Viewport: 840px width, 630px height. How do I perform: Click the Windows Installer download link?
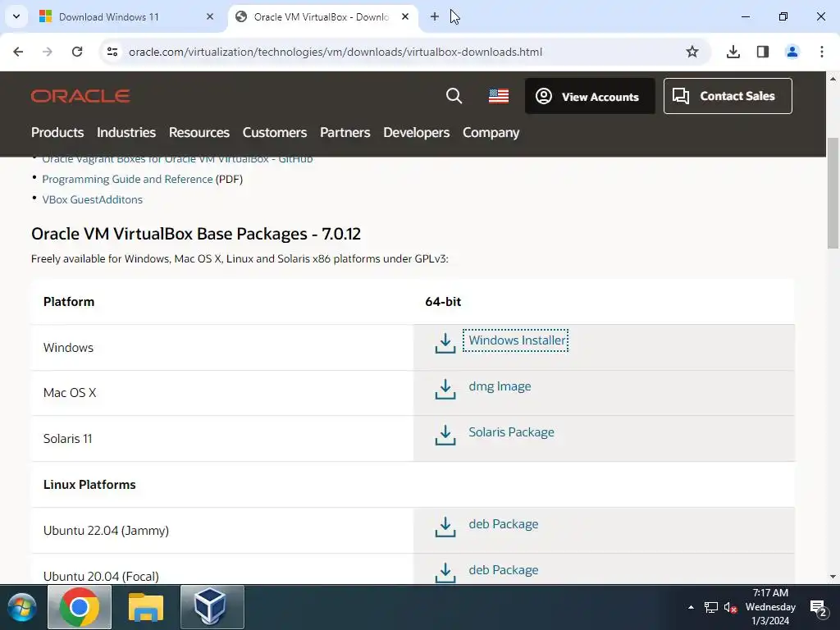(x=517, y=340)
